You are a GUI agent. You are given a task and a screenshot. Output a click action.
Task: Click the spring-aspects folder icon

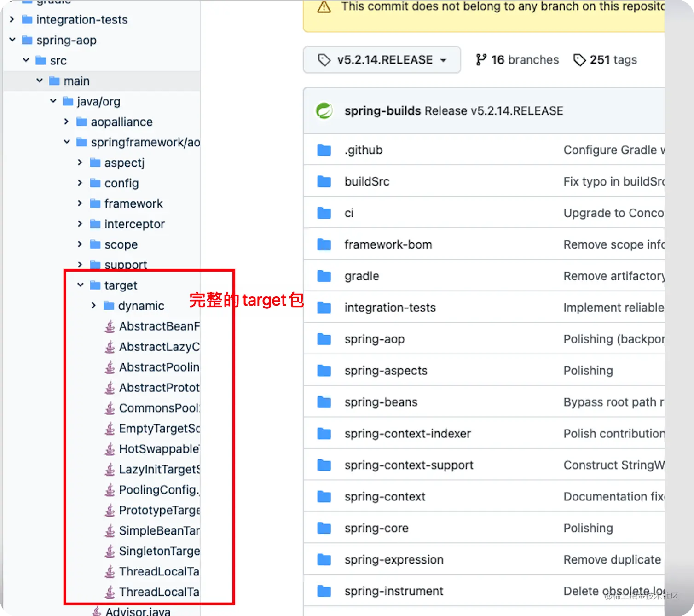(x=324, y=371)
